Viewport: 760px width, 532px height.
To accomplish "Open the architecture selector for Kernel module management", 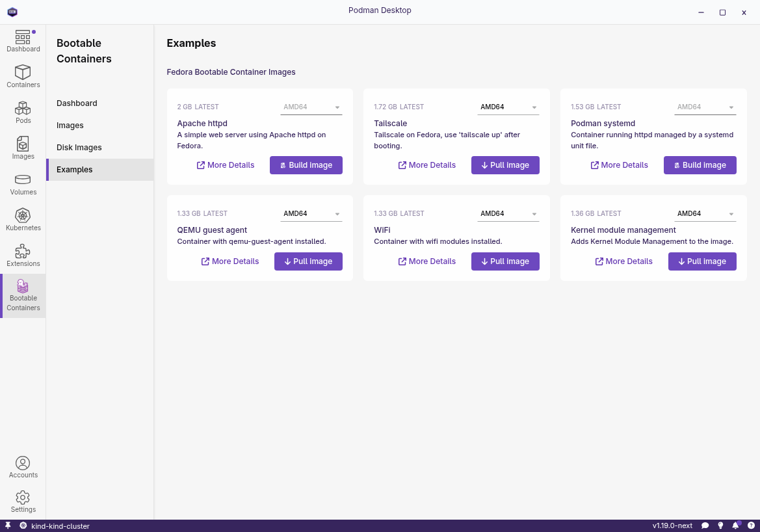I will (705, 213).
